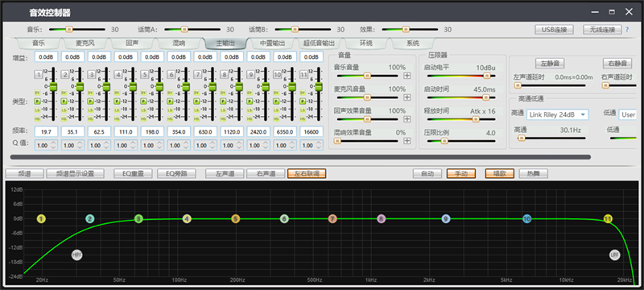Switch to 手动 mode

(x=461, y=173)
